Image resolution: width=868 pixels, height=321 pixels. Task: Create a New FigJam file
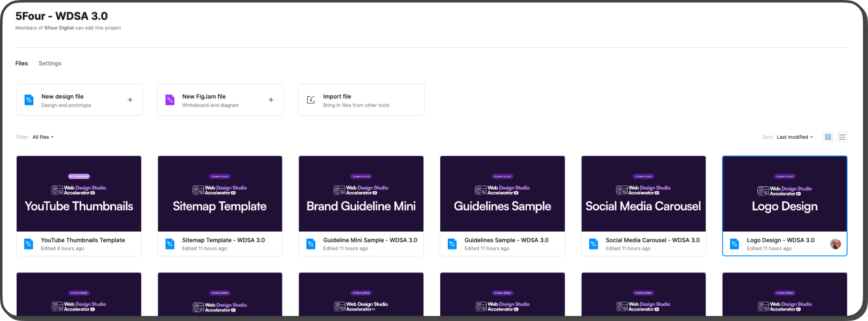pos(221,100)
